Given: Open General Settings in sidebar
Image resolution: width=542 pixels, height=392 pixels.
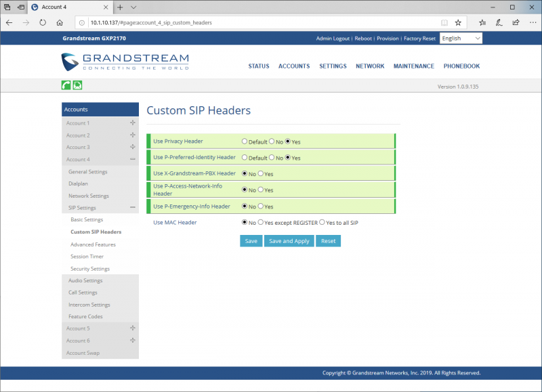Looking at the screenshot, I should click(x=88, y=172).
